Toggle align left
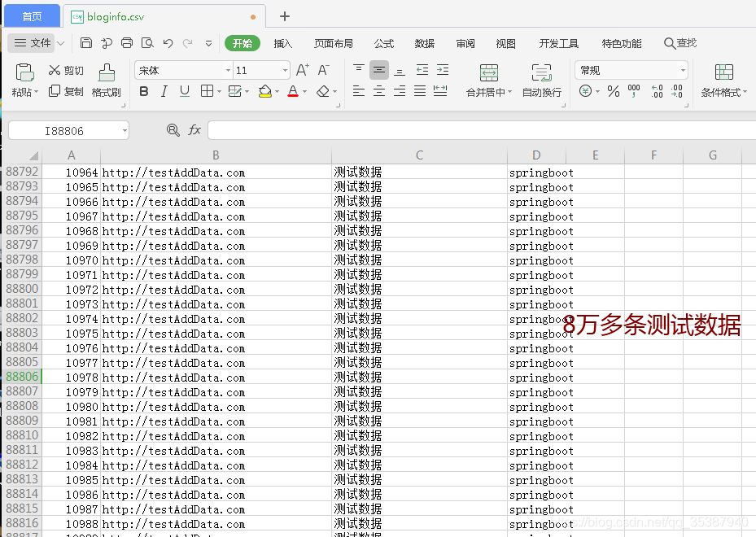The width and height of the screenshot is (756, 537). pos(359,90)
